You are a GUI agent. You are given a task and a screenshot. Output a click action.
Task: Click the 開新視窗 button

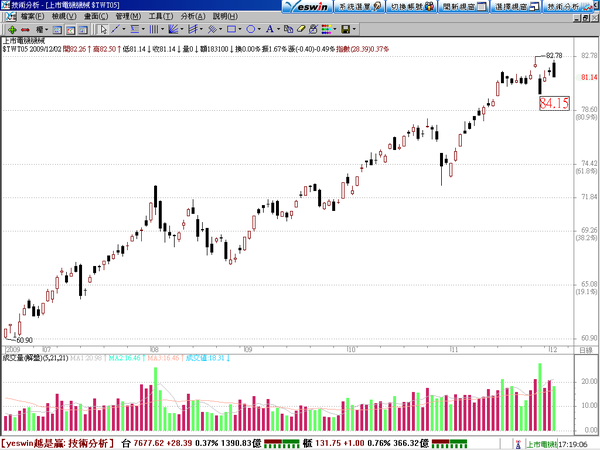coord(463,7)
